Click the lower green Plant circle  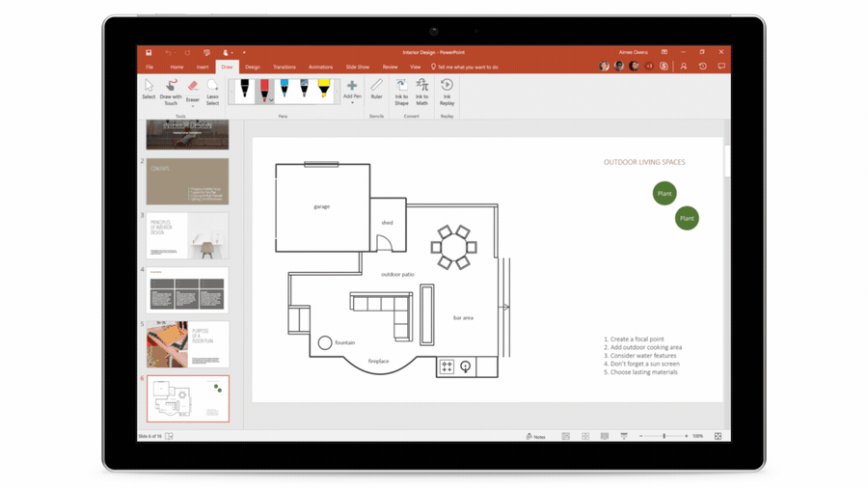[687, 218]
